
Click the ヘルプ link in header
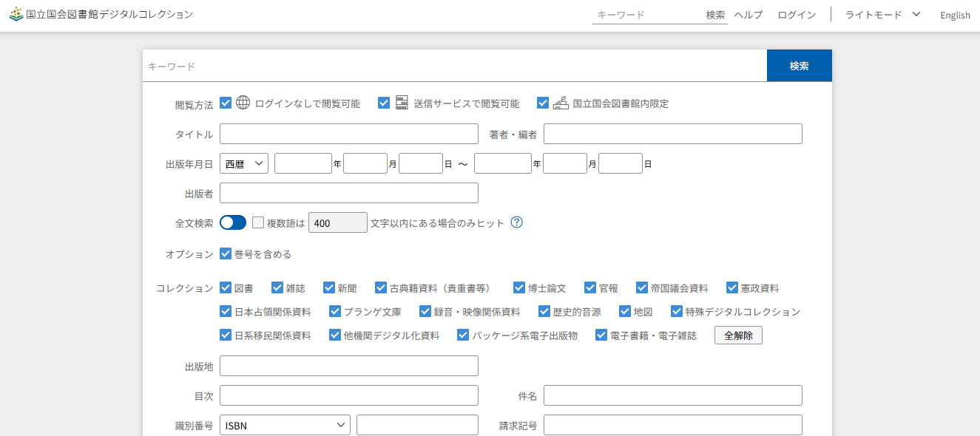tap(748, 15)
